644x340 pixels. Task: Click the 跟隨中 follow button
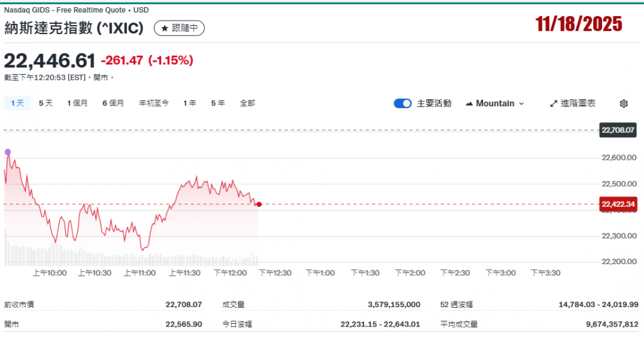[x=179, y=28]
